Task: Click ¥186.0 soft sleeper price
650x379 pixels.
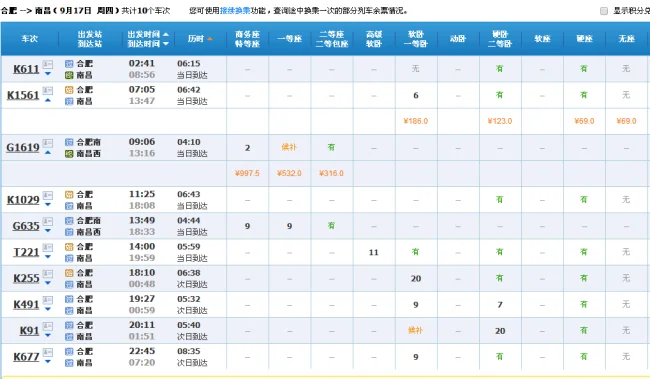Action: click(x=415, y=121)
